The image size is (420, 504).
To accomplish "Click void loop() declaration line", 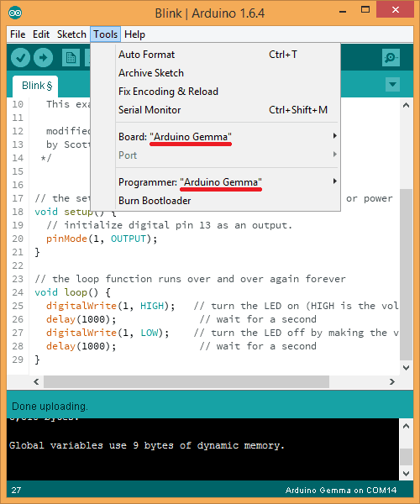I will pos(72,292).
